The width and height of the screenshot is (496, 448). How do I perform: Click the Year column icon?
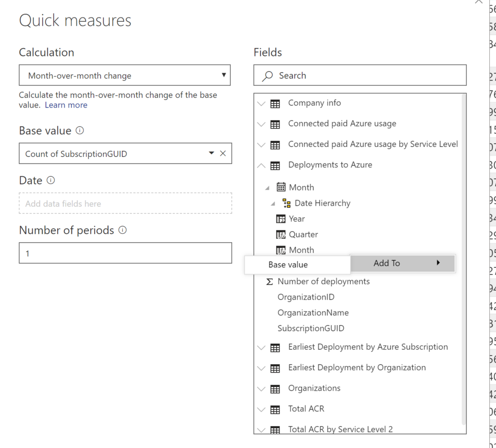click(281, 219)
